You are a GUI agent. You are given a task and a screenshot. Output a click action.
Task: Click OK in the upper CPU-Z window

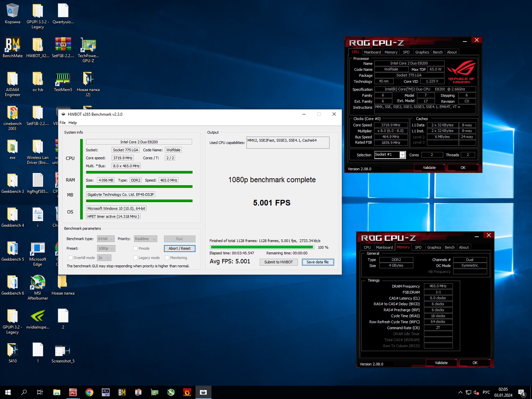(x=463, y=168)
